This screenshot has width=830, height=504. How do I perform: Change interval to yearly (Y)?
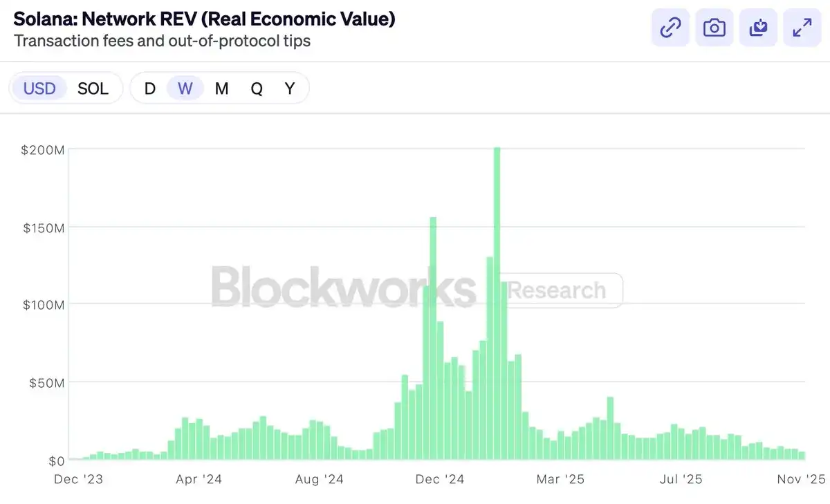(290, 88)
